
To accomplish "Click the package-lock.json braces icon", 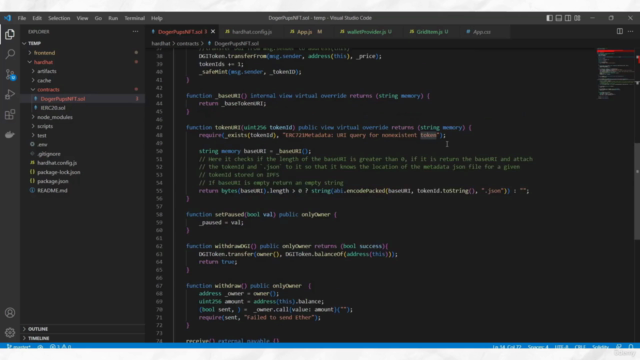I will point(32,172).
